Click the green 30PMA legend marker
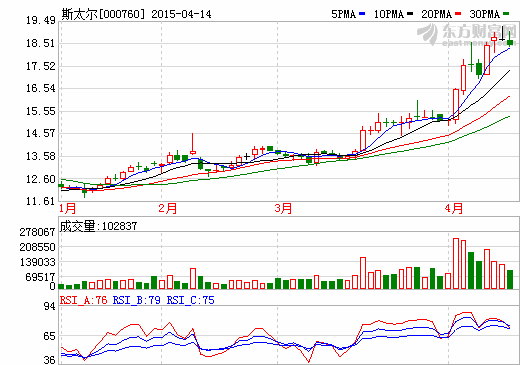This screenshot has width=520, height=365. coord(506,14)
